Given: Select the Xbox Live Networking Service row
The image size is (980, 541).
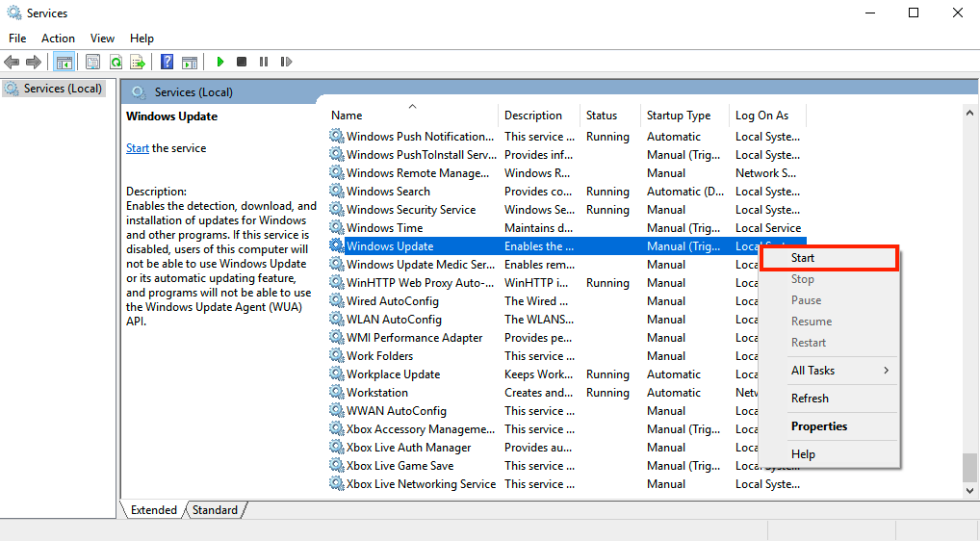Looking at the screenshot, I should tap(567, 483).
